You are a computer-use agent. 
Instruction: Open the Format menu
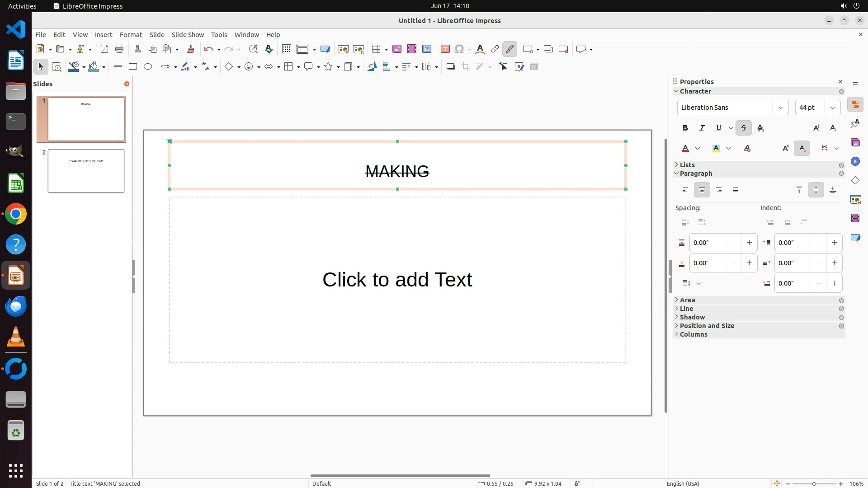(131, 35)
